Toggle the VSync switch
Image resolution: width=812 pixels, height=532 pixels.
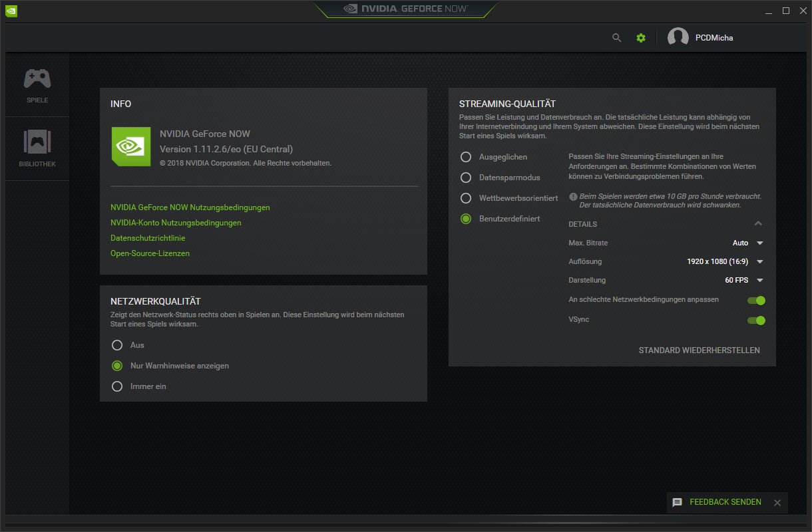coord(757,321)
